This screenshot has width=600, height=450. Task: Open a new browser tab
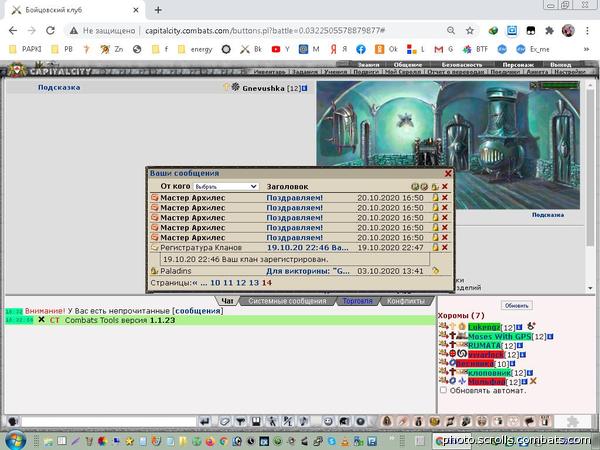158,10
